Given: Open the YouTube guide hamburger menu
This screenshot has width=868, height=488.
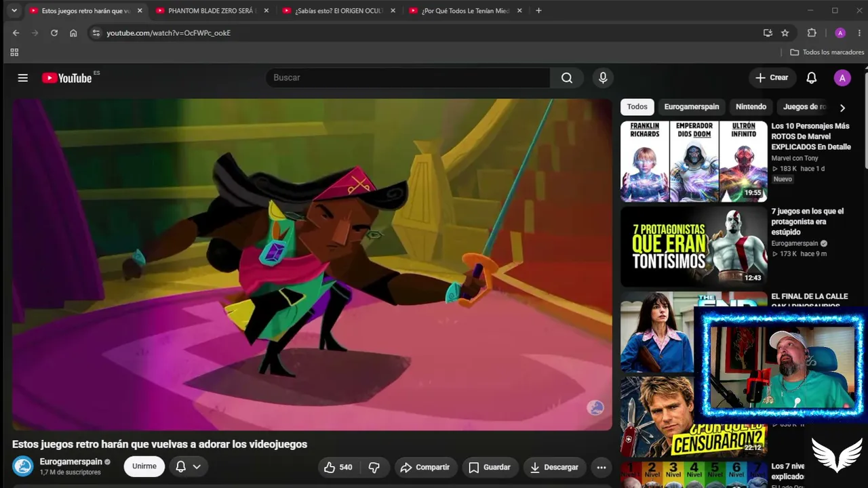Looking at the screenshot, I should click(x=23, y=78).
